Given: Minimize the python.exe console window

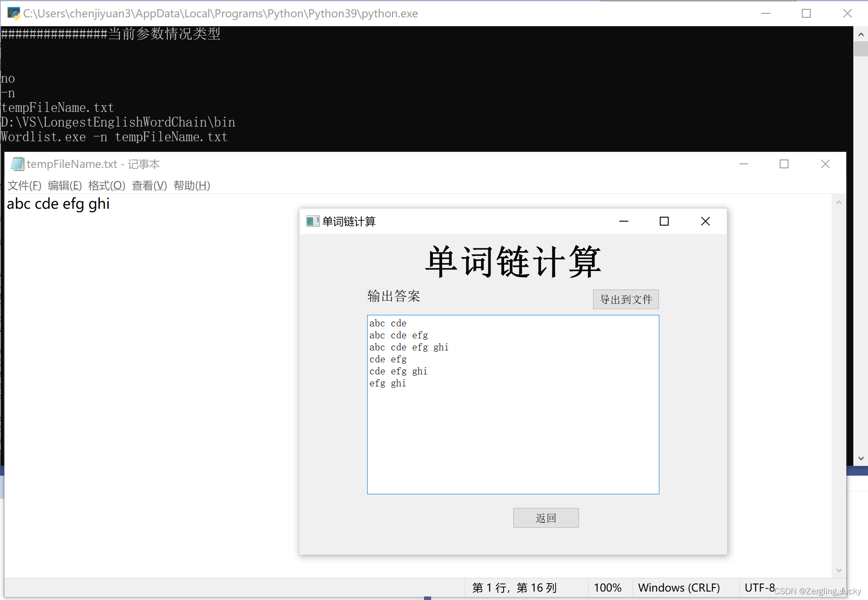Looking at the screenshot, I should click(766, 13).
